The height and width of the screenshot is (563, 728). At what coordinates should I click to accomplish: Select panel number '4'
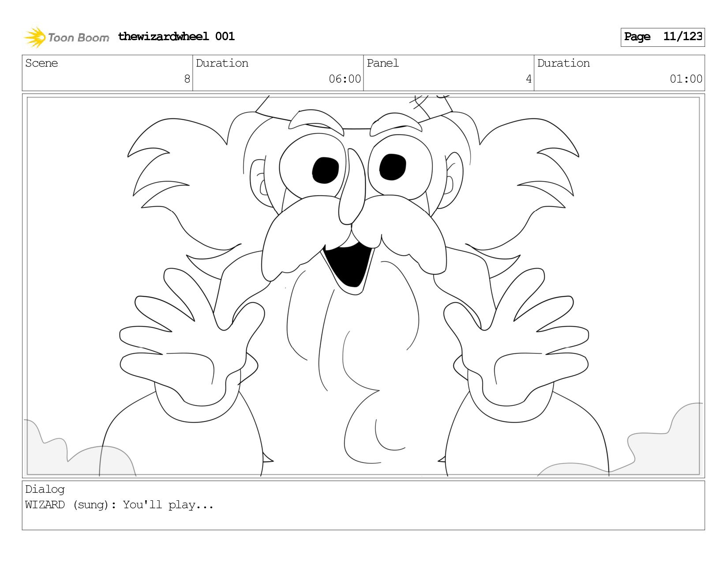click(529, 79)
